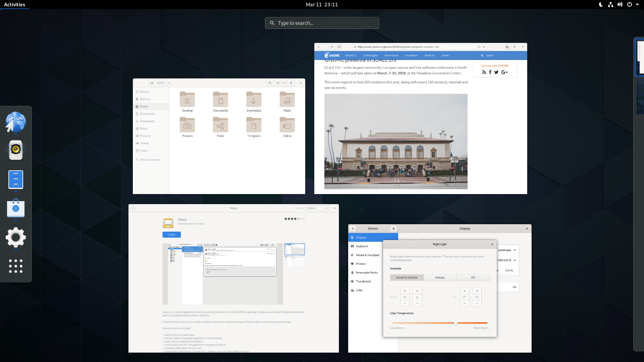Expand the Flathub source dropdown
The image size is (644, 362).
[x=317, y=208]
